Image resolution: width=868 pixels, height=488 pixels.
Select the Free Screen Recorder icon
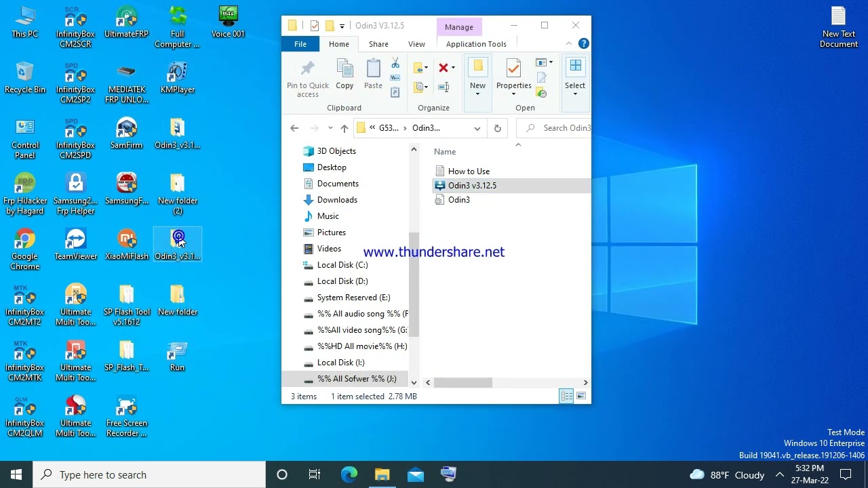[x=126, y=416]
